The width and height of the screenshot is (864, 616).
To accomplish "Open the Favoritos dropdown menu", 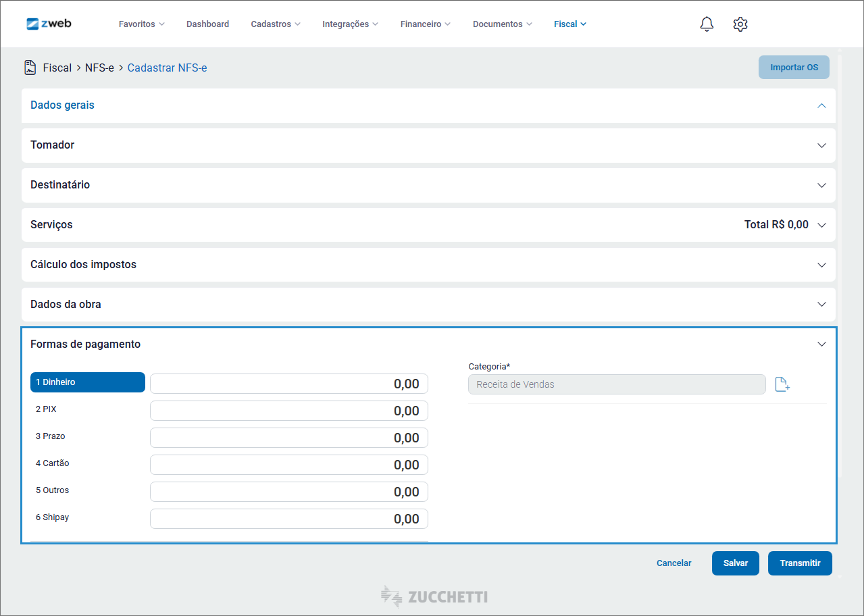I will (x=141, y=24).
